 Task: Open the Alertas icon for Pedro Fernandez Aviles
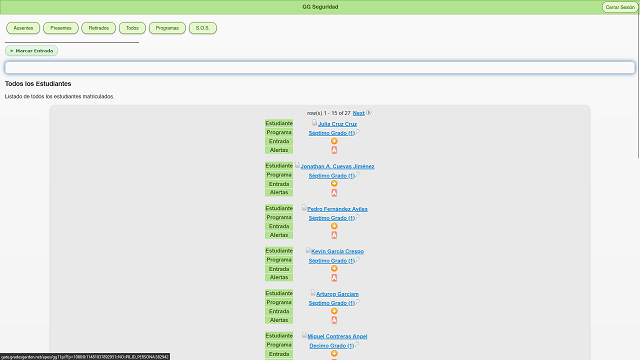[x=334, y=235]
